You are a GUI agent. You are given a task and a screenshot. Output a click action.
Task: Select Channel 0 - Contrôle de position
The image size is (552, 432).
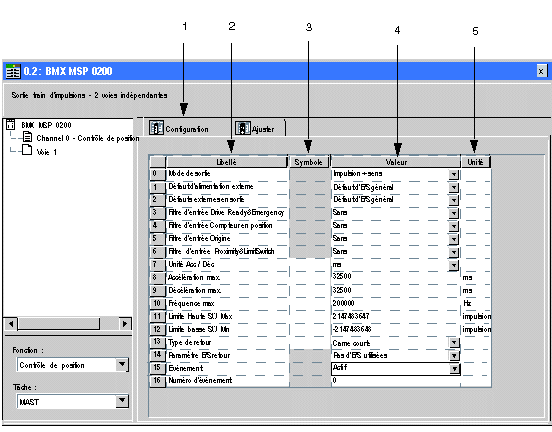(x=88, y=138)
